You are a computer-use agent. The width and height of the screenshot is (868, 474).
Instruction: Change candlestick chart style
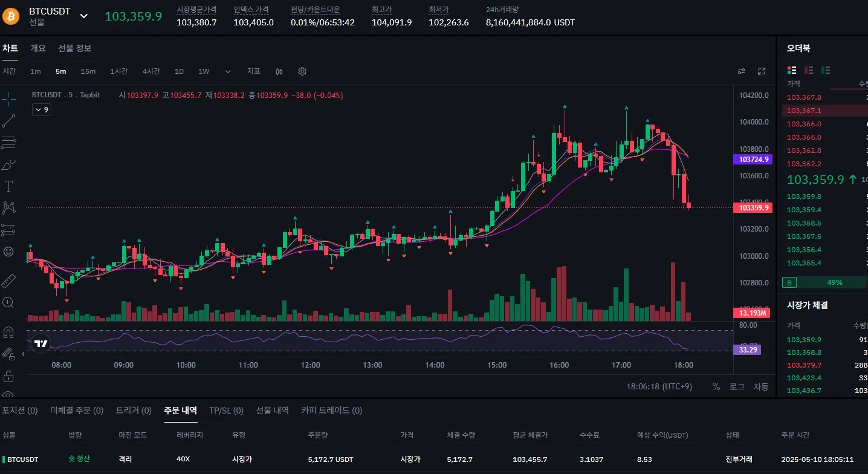(x=279, y=71)
